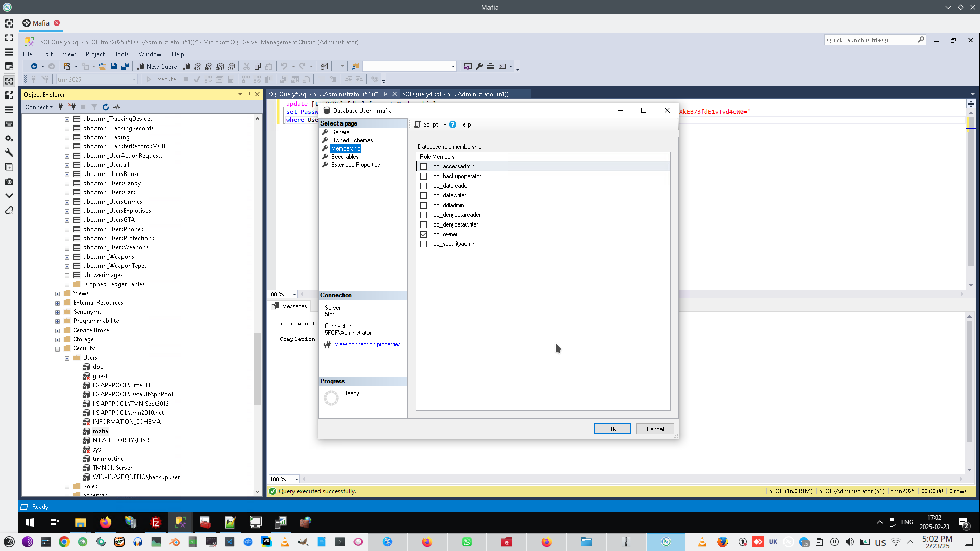
Task: Click the Help icon in dialog toolbar
Action: click(x=453, y=124)
